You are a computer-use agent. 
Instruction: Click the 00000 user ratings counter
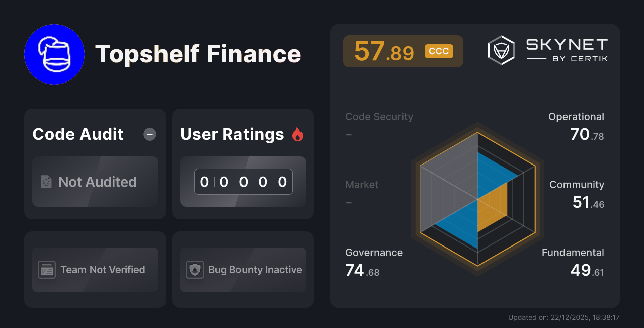(243, 182)
